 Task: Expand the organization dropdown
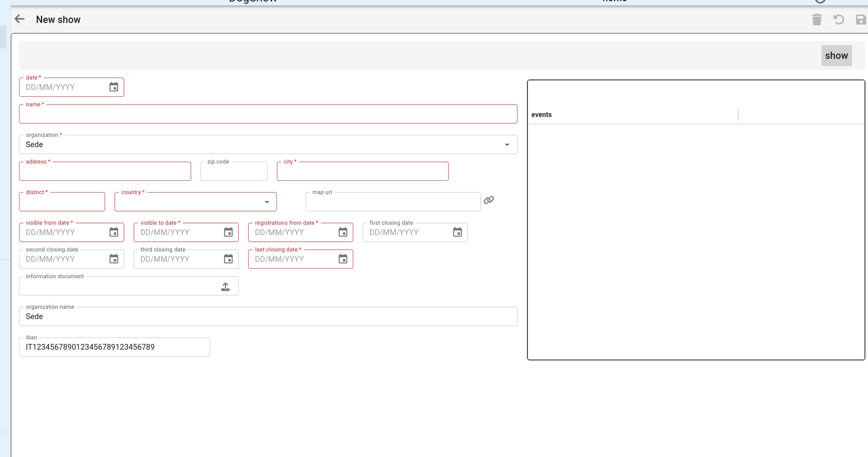point(507,145)
